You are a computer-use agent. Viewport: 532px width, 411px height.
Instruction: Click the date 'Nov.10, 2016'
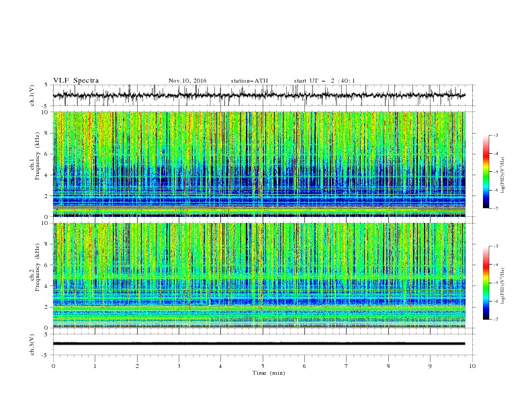pos(187,81)
